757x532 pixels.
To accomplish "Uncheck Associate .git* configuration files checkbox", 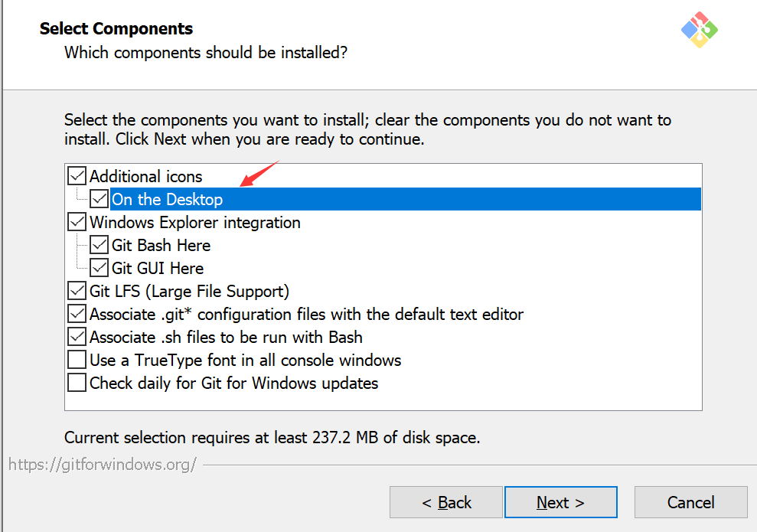I will click(x=77, y=314).
